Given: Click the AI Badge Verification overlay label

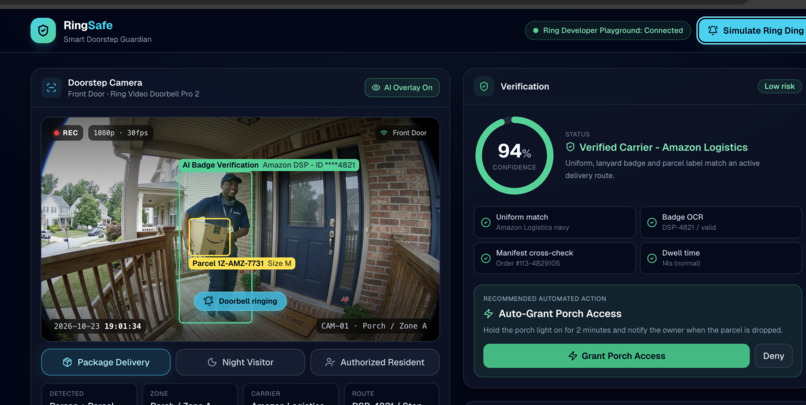Looking at the screenshot, I should [x=269, y=165].
